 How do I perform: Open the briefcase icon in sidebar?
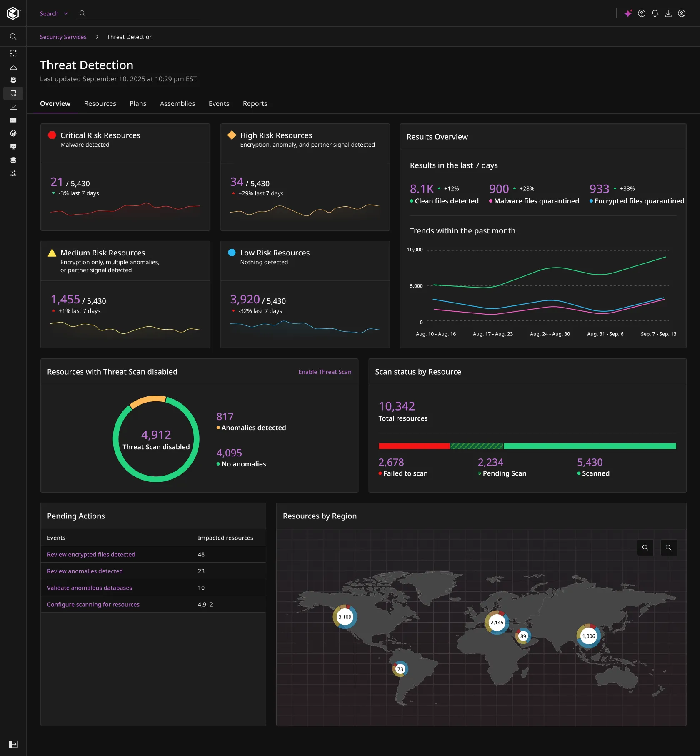pyautogui.click(x=13, y=120)
